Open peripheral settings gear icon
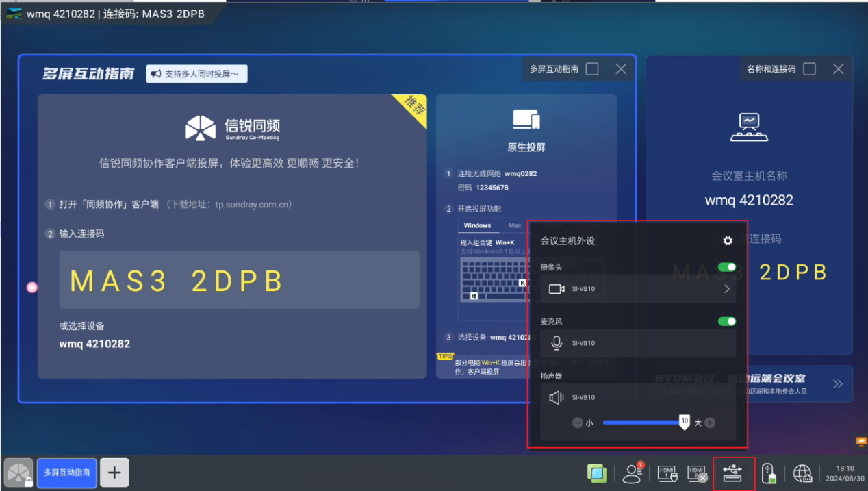 728,241
